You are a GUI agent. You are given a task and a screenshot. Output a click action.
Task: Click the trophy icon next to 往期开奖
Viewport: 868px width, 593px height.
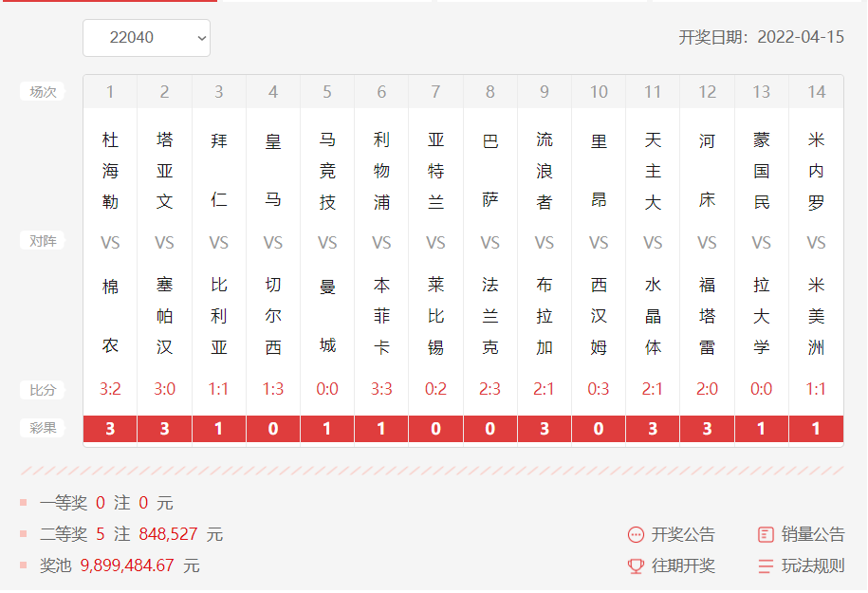point(636,566)
